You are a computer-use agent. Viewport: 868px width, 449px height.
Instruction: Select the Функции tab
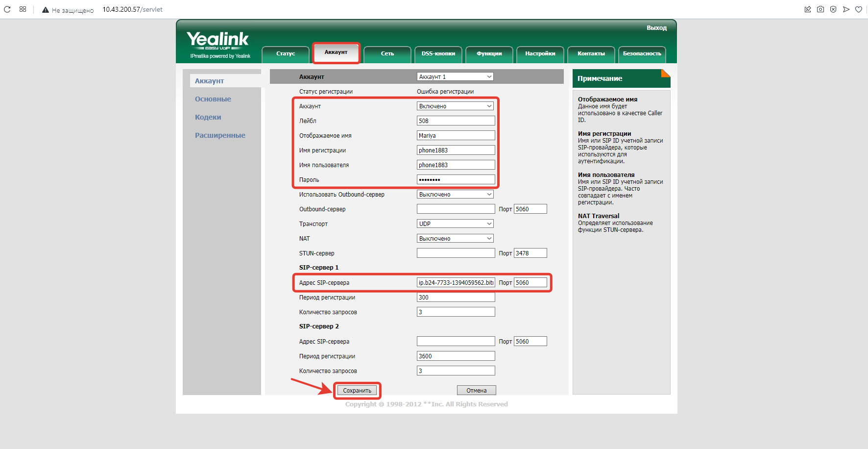pos(489,54)
